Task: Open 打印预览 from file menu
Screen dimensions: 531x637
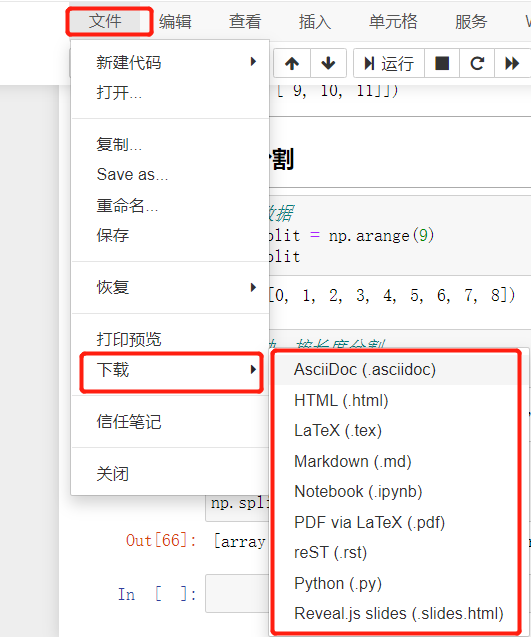Action: point(170,339)
